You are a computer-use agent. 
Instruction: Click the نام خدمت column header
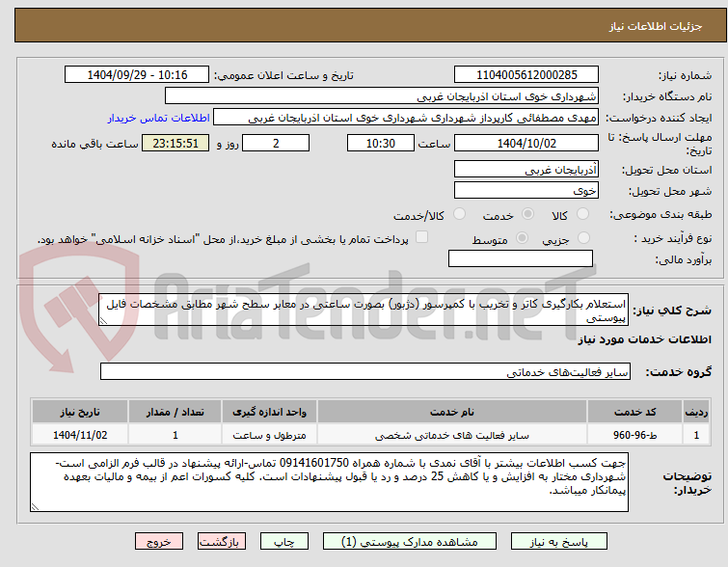[452, 412]
